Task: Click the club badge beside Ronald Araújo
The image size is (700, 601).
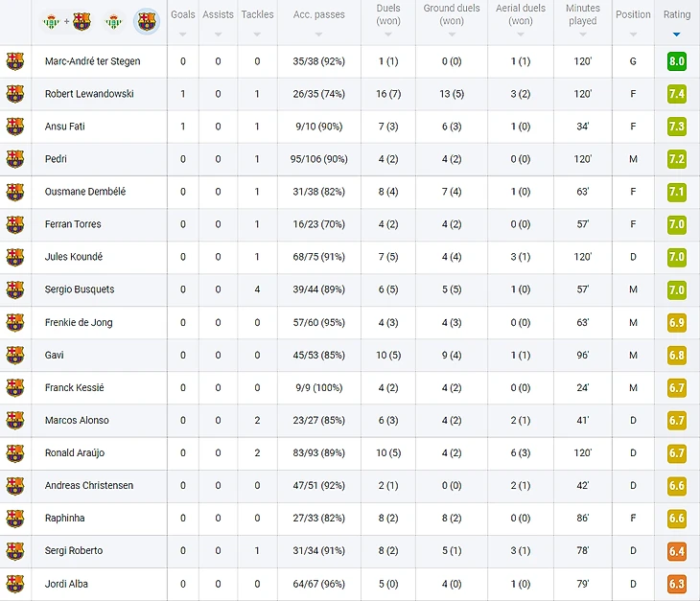Action: tap(14, 452)
